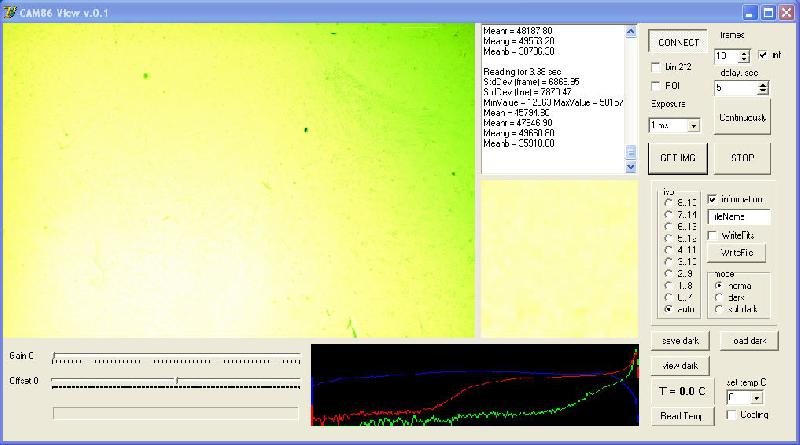This screenshot has width=800, height=445.
Task: Increase the frames count with the up arrow
Action: [744, 53]
